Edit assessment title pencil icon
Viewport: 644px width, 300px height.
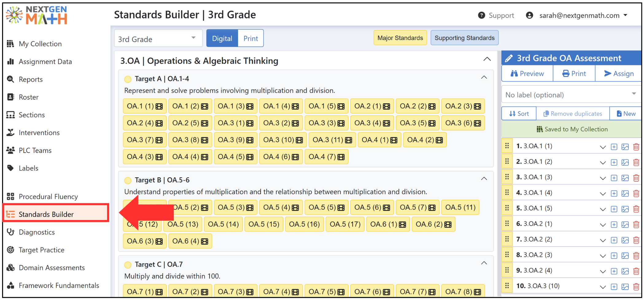click(509, 58)
